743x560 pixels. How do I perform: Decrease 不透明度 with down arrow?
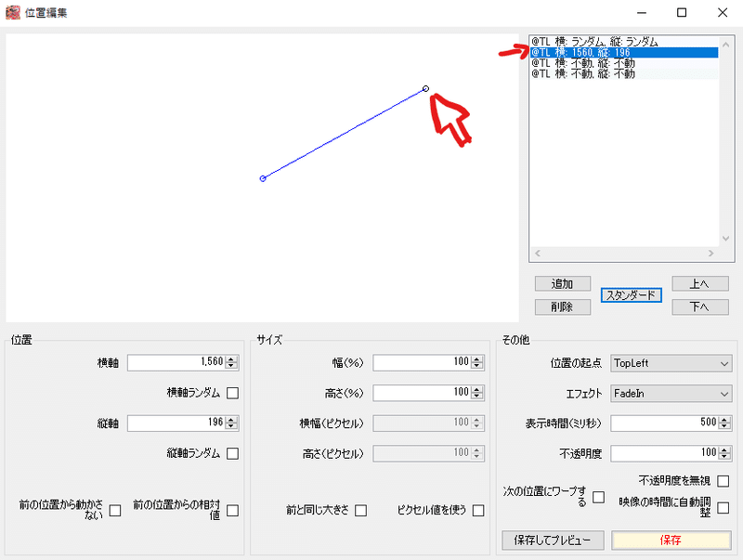[724, 457]
